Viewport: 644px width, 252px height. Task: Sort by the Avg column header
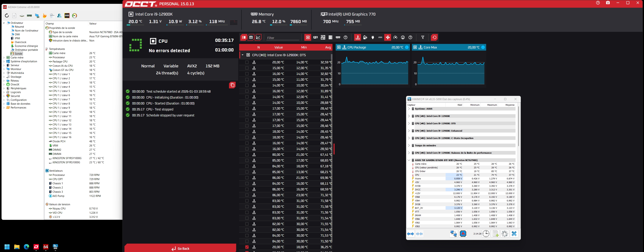(328, 47)
